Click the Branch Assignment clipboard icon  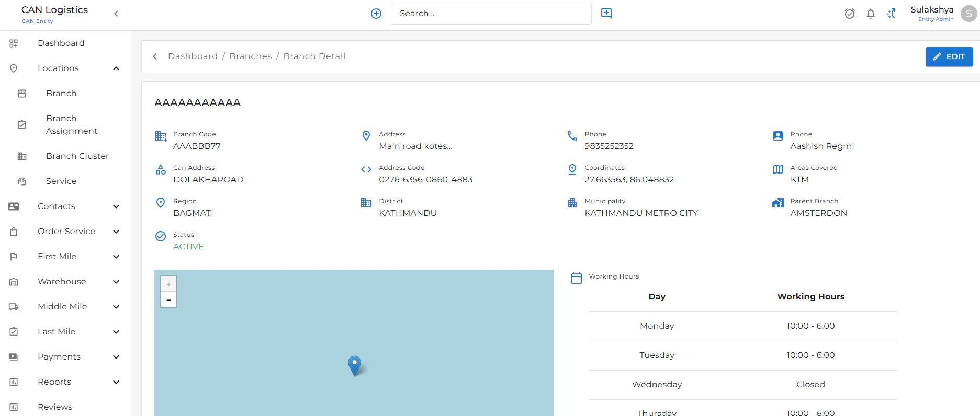22,125
